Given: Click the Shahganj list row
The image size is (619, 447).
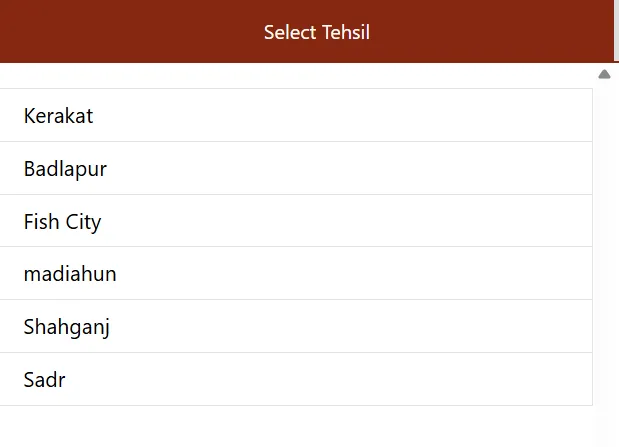Looking at the screenshot, I should coord(296,327).
